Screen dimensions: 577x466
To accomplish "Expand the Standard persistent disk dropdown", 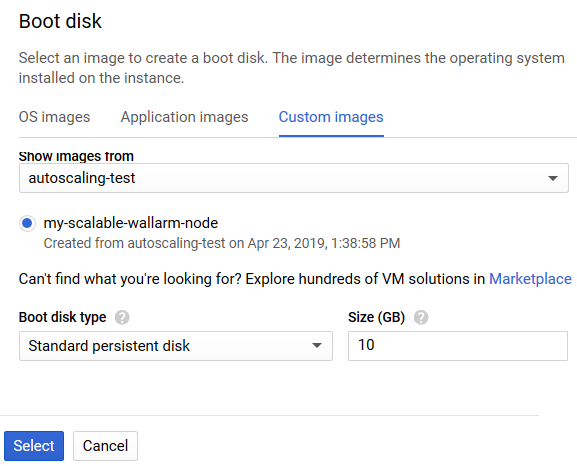I will coord(176,346).
